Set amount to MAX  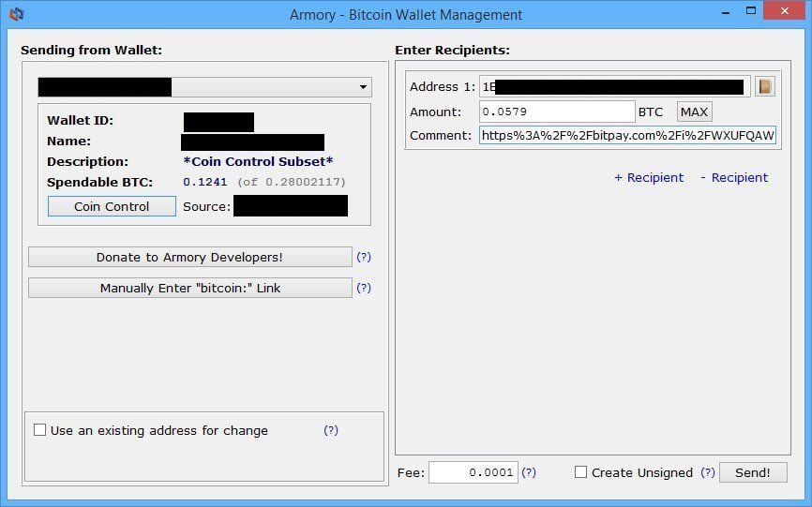[x=695, y=112]
